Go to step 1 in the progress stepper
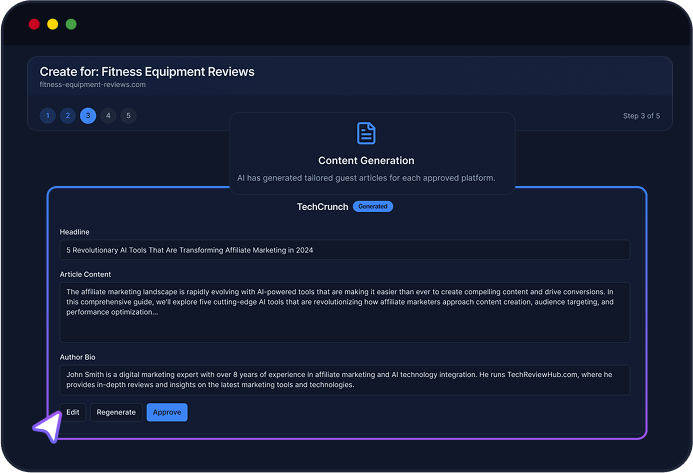This screenshot has height=473, width=693. click(47, 116)
